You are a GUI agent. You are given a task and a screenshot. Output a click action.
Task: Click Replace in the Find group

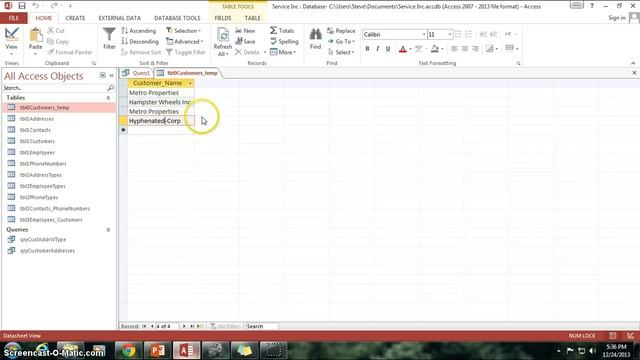click(341, 31)
